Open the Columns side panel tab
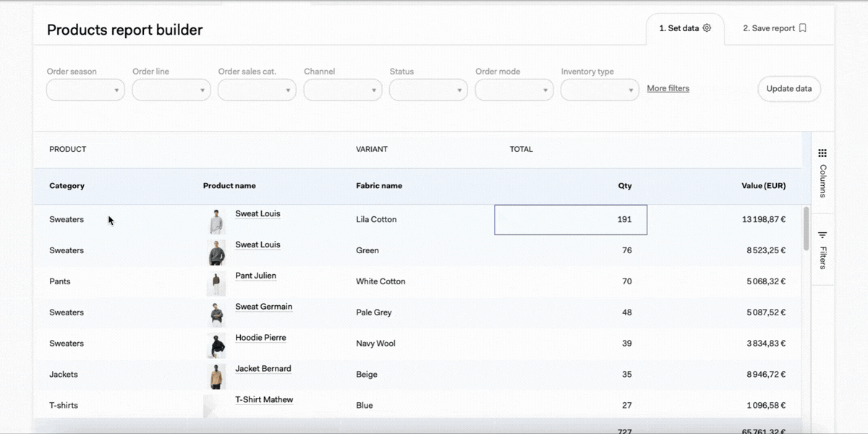 822,174
